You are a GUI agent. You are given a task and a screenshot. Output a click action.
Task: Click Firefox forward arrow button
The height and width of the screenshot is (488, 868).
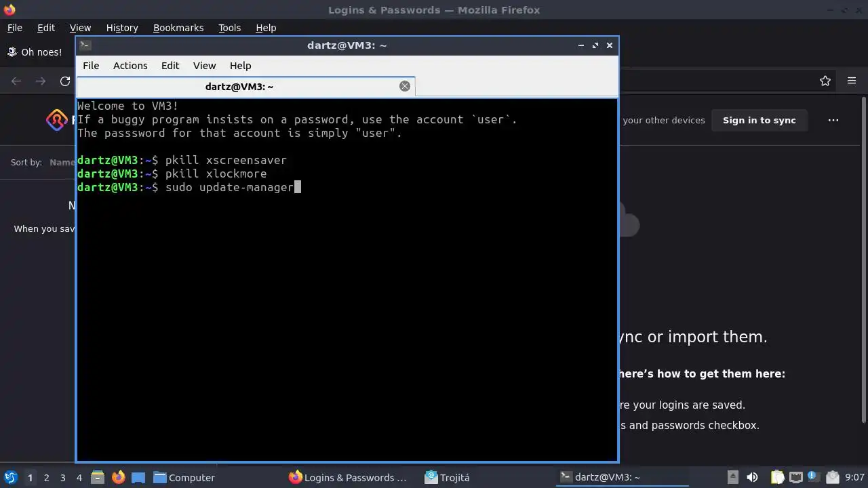click(41, 81)
